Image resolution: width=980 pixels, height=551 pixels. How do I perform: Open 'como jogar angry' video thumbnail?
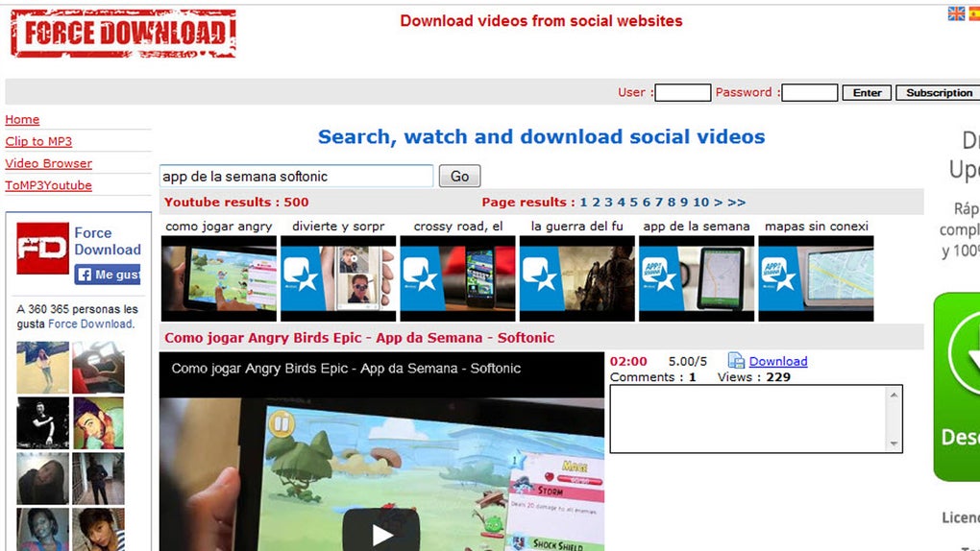click(x=219, y=278)
